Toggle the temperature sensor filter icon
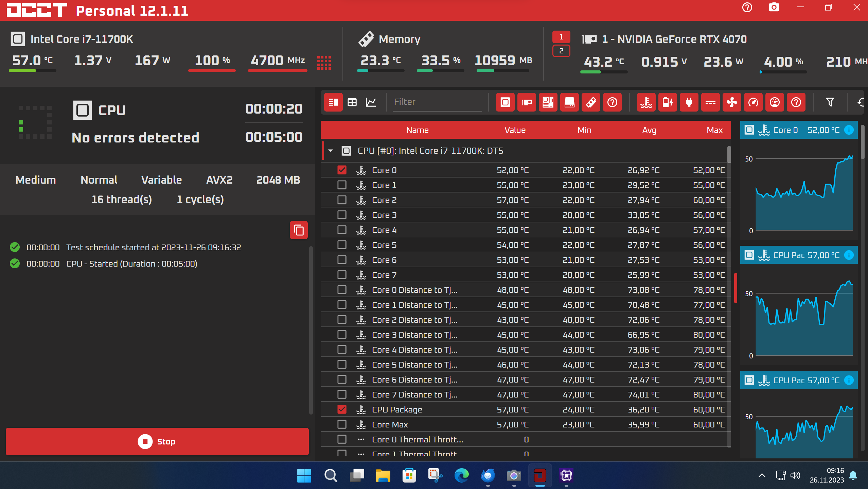This screenshot has height=489, width=868. 646,102
